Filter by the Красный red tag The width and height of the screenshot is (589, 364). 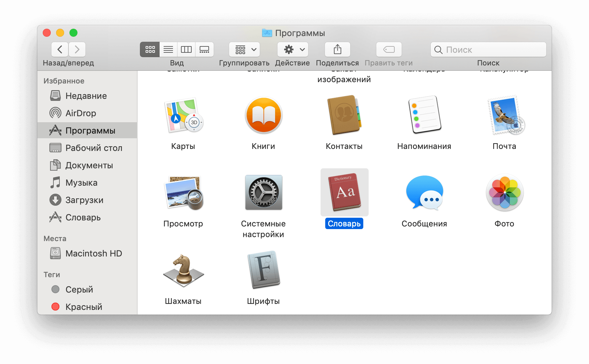click(x=87, y=307)
